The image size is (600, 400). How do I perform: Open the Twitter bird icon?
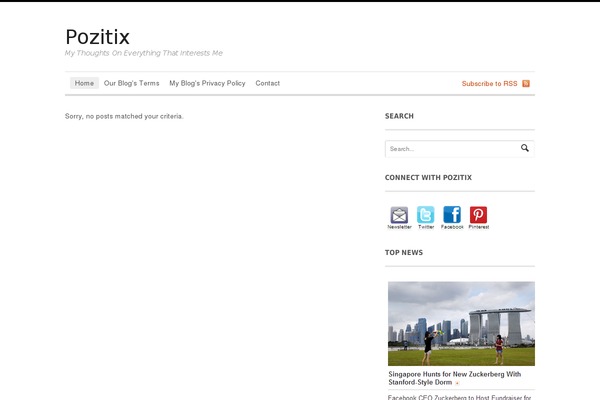pos(426,215)
